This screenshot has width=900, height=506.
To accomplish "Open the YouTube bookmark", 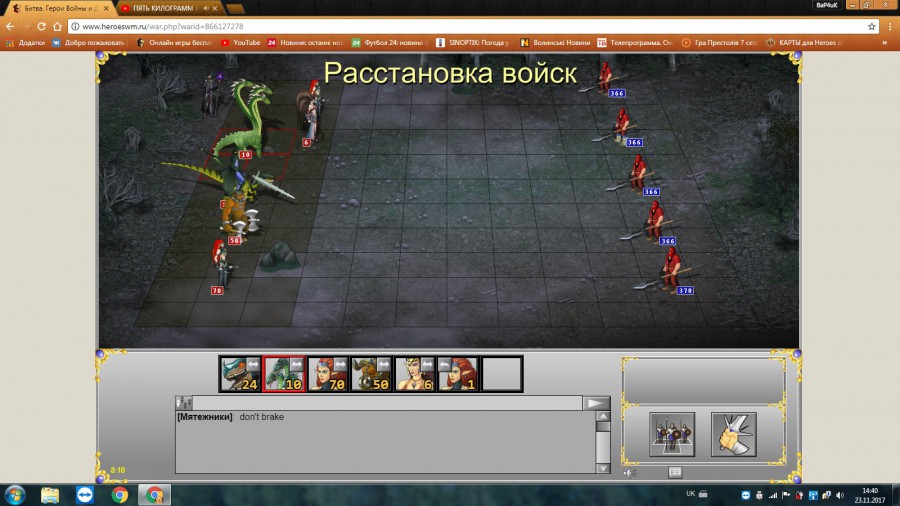I will click(240, 42).
